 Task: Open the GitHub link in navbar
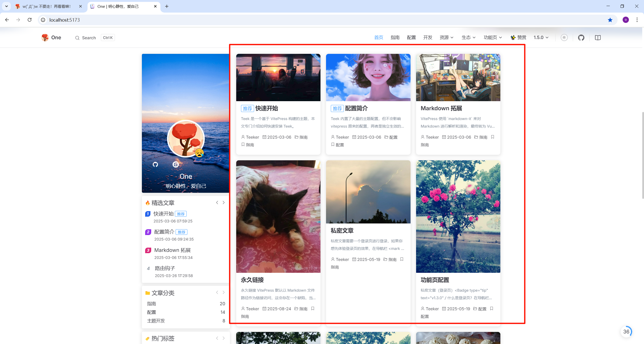point(581,38)
